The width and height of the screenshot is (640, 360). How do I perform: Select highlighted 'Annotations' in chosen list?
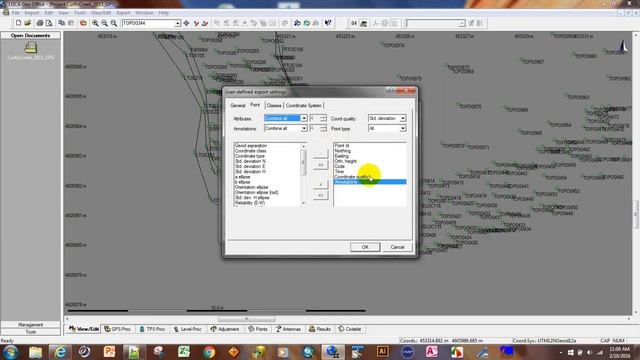tap(370, 182)
